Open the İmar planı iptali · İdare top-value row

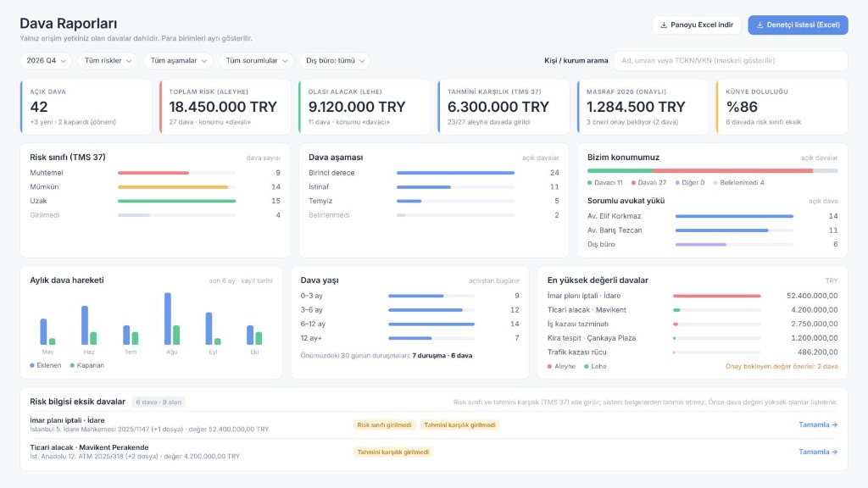pos(693,296)
